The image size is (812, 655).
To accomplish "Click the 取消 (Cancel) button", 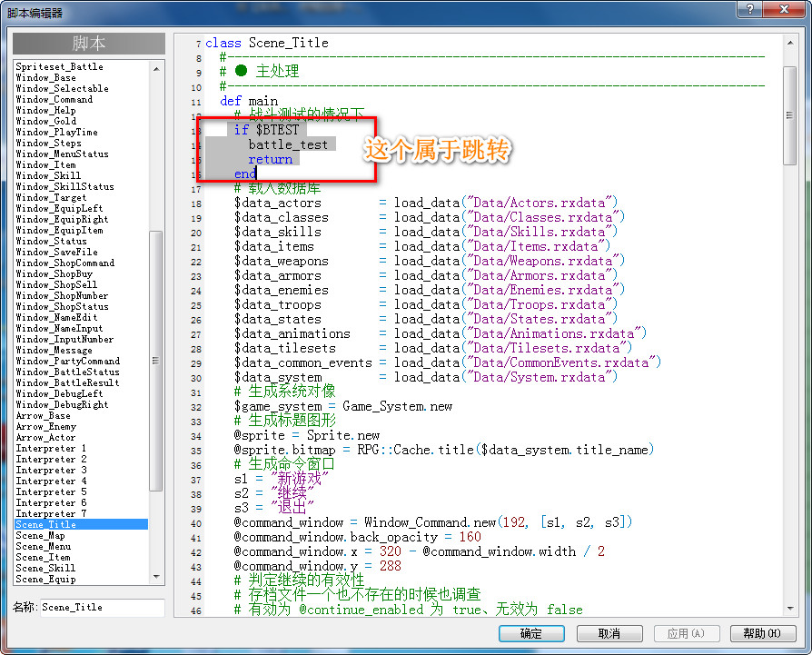I will click(x=609, y=633).
